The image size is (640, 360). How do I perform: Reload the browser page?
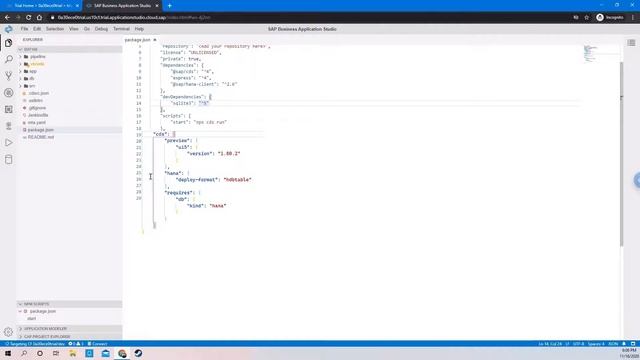click(29, 18)
